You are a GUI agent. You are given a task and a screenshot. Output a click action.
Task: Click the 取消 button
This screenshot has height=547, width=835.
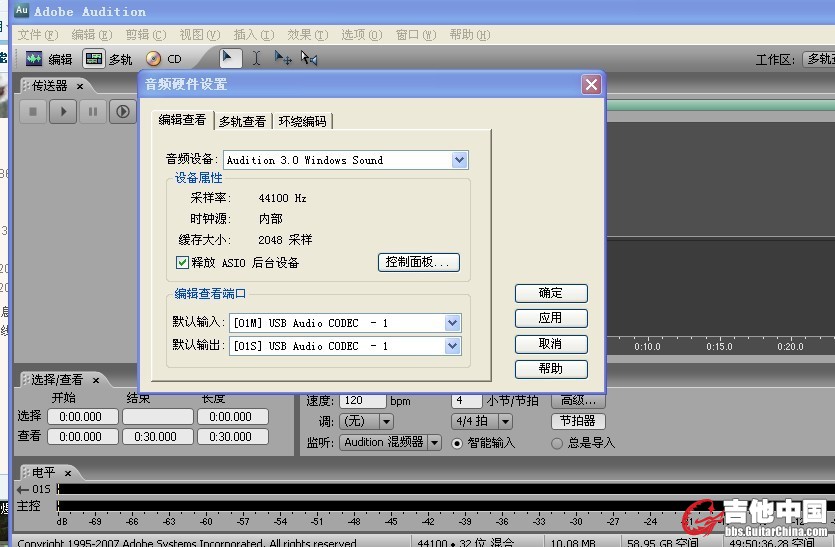551,344
